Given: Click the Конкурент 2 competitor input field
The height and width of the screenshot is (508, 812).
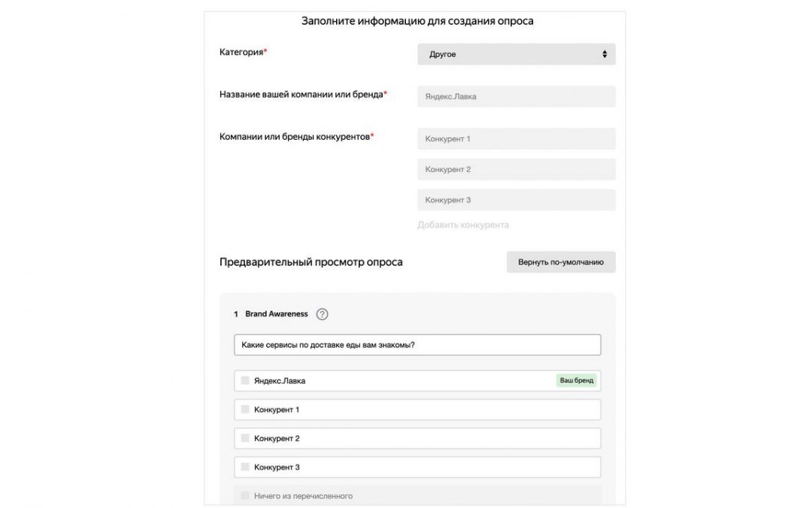Looking at the screenshot, I should (516, 168).
